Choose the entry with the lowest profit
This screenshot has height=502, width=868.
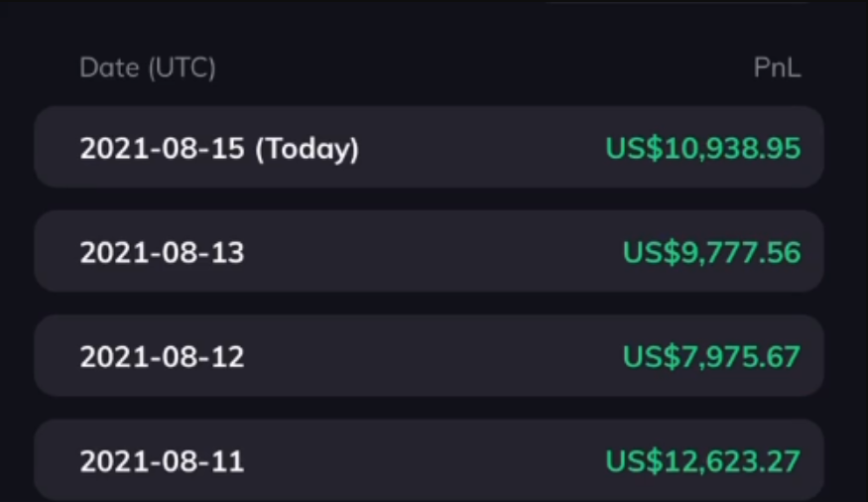point(429,355)
